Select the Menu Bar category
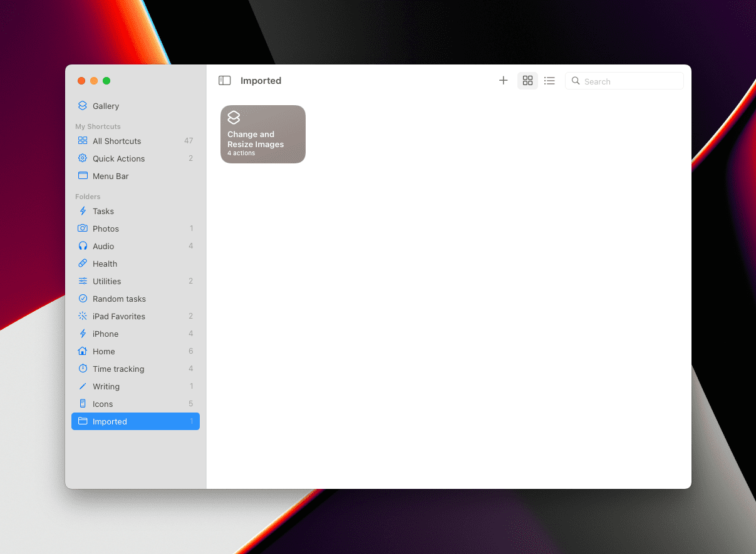Screen dimensions: 756x554 pos(135,176)
